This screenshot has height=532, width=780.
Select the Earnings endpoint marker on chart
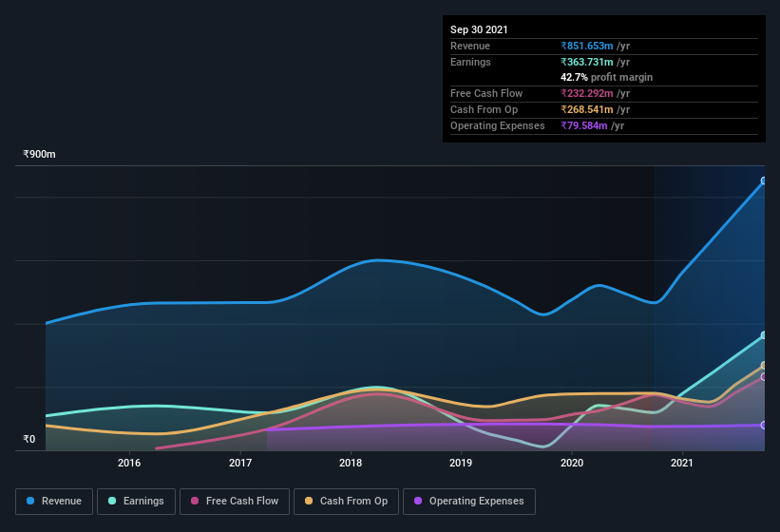[764, 335]
